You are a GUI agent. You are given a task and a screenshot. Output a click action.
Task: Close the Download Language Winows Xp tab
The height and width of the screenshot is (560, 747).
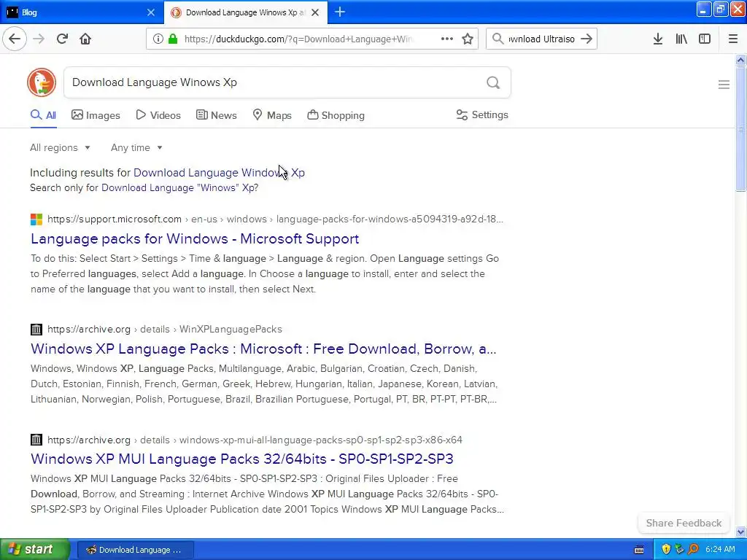pos(315,12)
